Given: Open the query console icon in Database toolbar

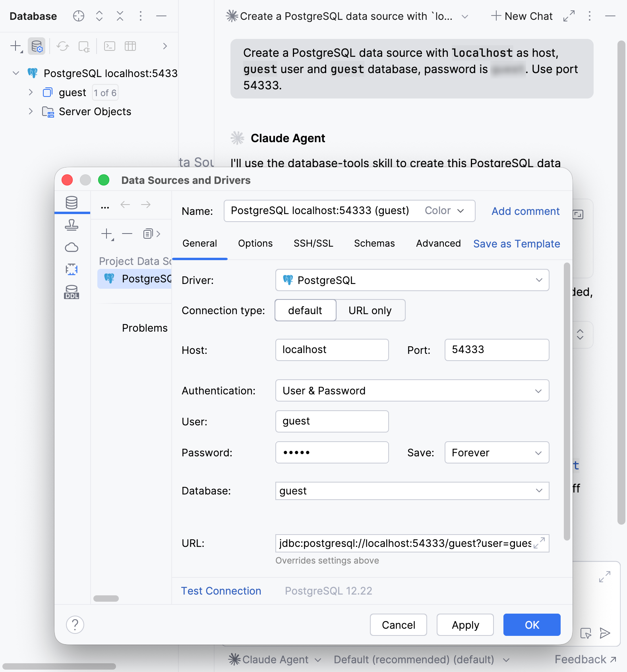Looking at the screenshot, I should click(110, 46).
